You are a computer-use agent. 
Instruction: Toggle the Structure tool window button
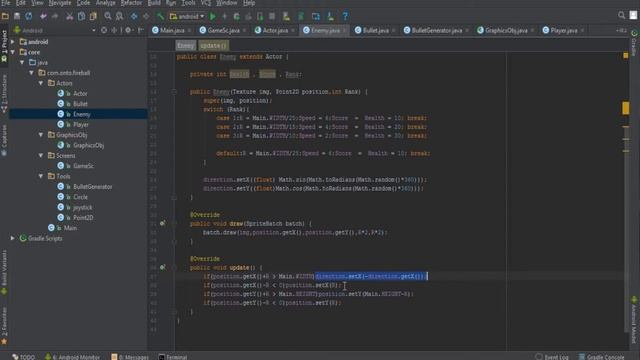4,93
